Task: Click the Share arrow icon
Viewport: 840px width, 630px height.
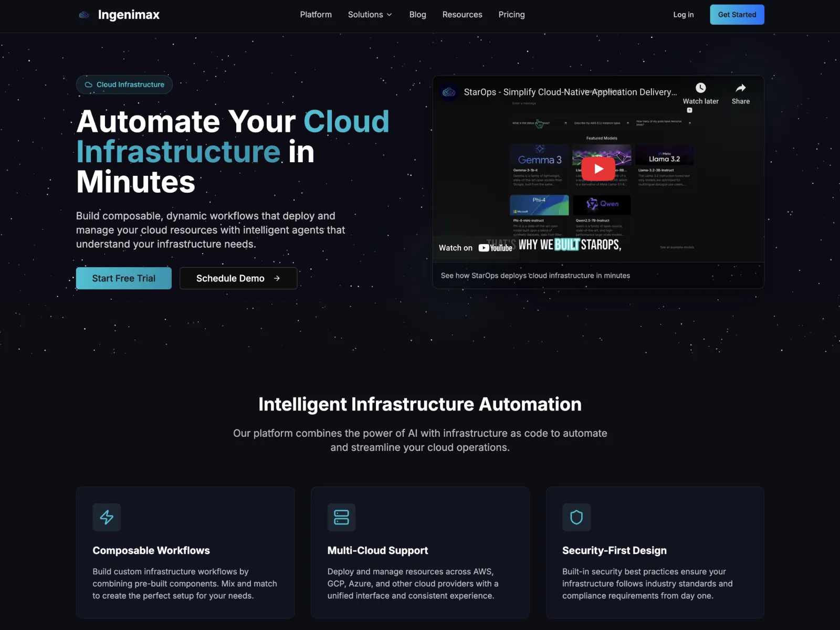Action: tap(740, 88)
